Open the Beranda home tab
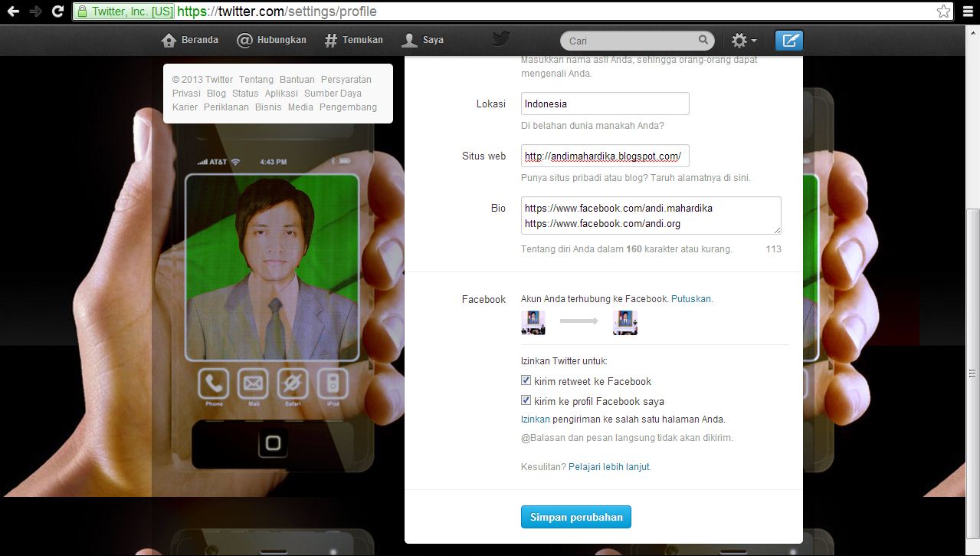Image resolution: width=980 pixels, height=556 pixels. pos(190,40)
